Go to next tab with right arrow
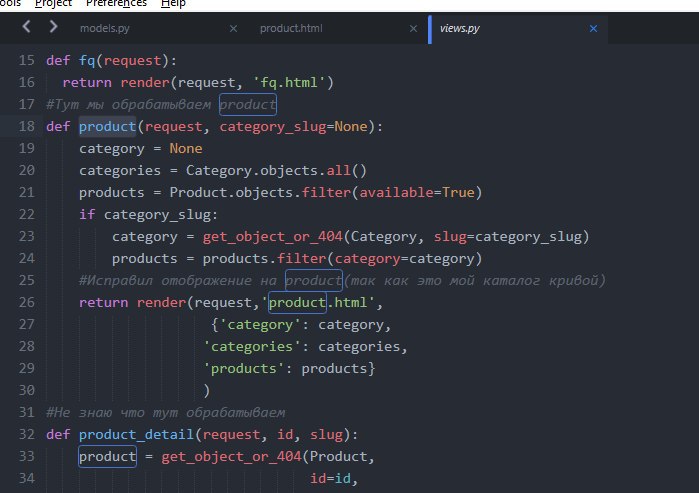This screenshot has height=493, width=699. [x=53, y=27]
